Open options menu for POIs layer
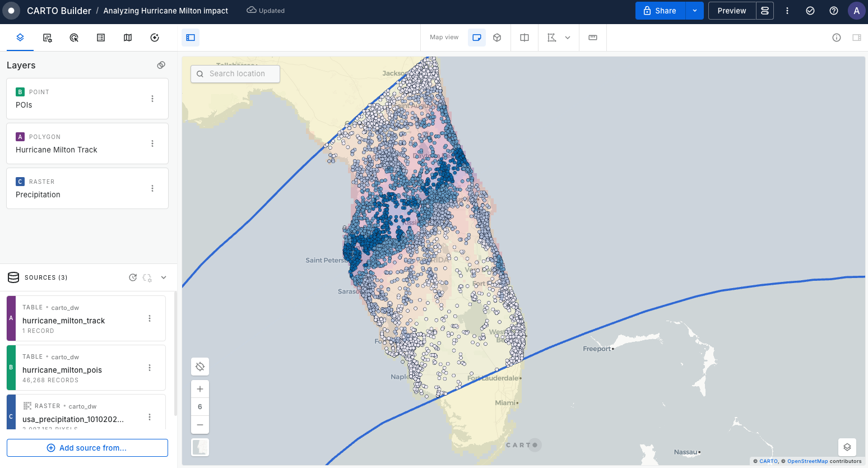 [152, 99]
